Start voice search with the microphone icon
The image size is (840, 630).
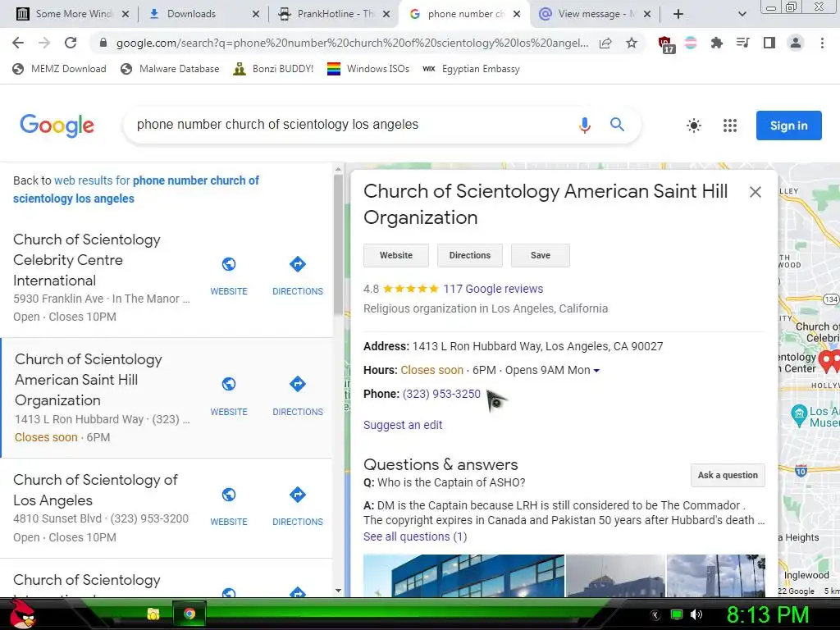(x=584, y=126)
